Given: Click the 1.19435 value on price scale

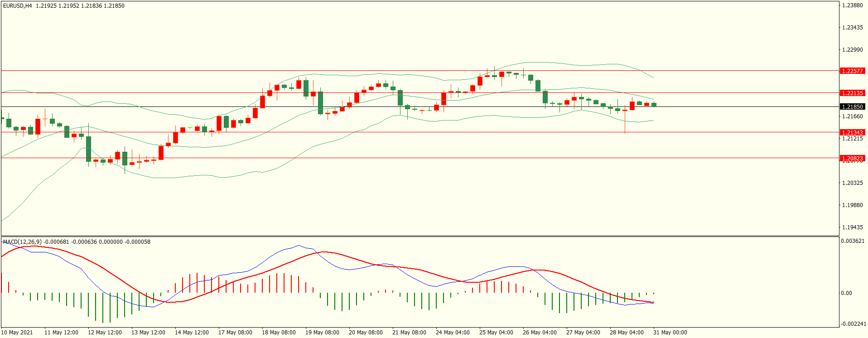Looking at the screenshot, I should (x=852, y=227).
